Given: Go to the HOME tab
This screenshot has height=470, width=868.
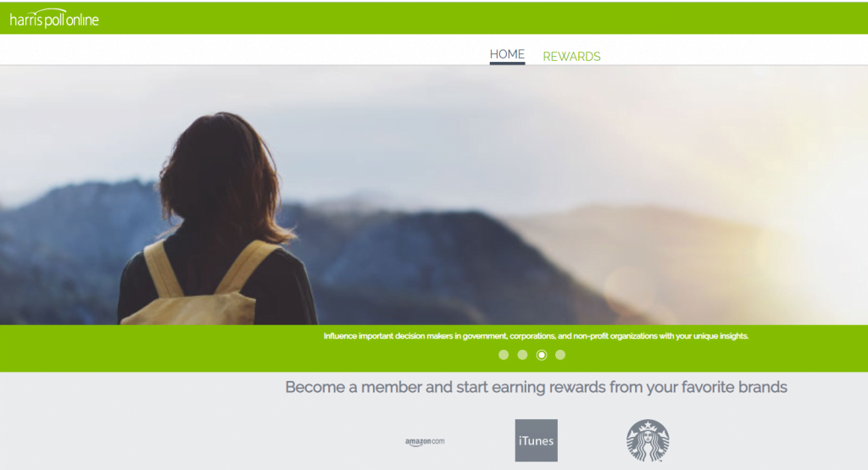Looking at the screenshot, I should pyautogui.click(x=507, y=55).
